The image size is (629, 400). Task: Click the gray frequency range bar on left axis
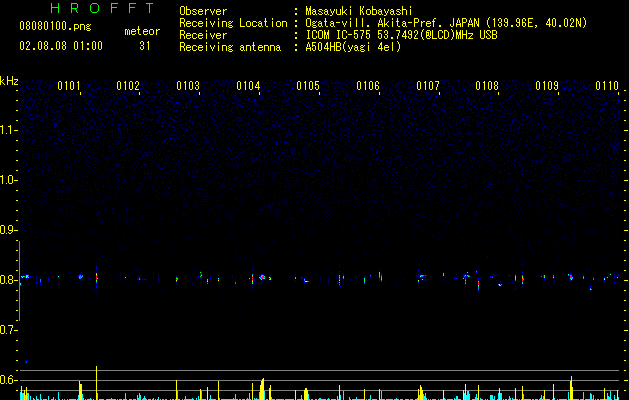coord(20,281)
